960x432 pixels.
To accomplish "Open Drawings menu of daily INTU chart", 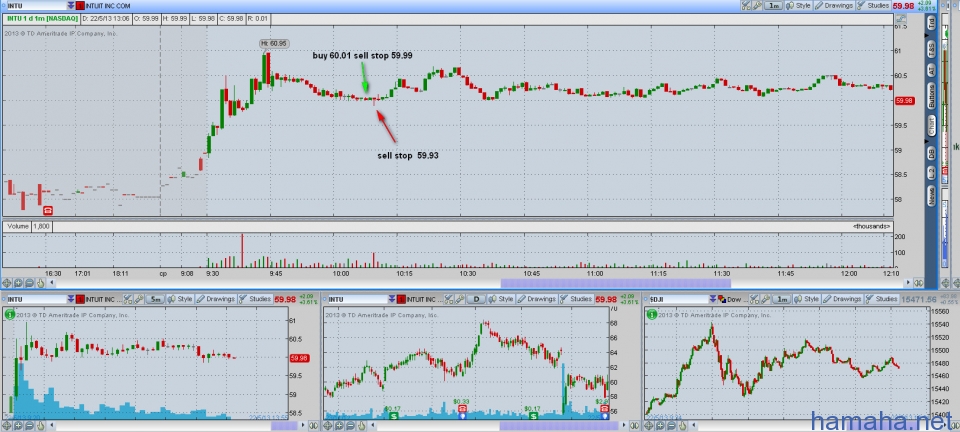I will 537,299.
